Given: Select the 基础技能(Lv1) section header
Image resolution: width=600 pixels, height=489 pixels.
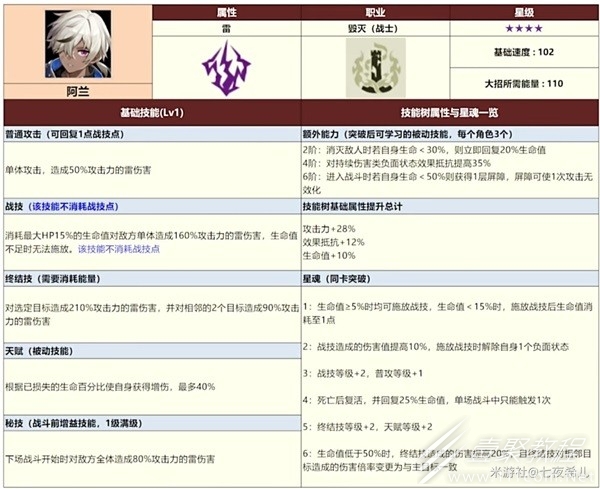Looking at the screenshot, I should 152,112.
